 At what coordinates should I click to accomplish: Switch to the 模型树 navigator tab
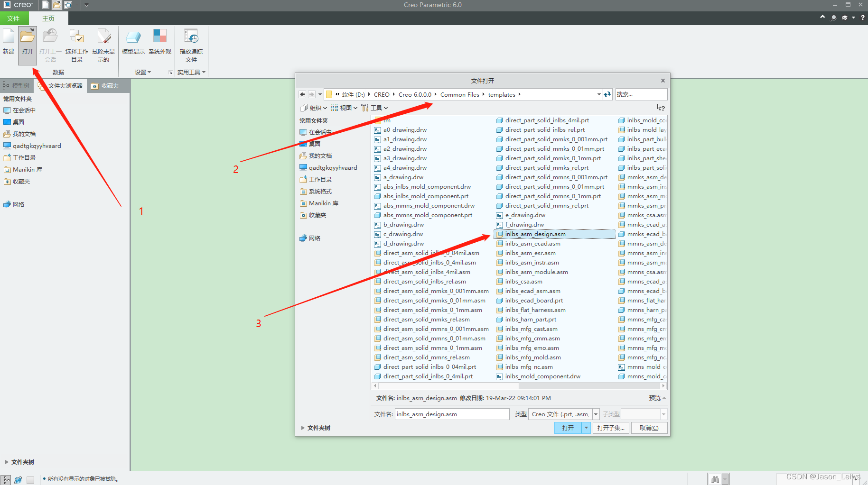[x=17, y=85]
